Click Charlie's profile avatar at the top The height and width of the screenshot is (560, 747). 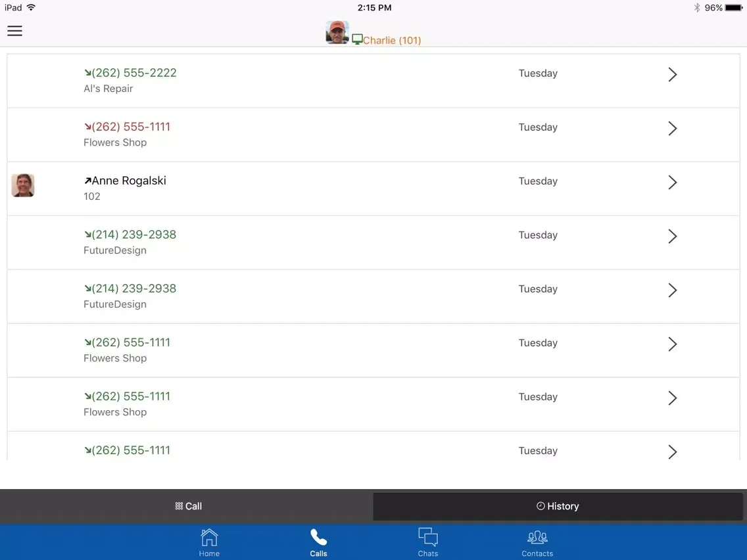click(x=337, y=32)
